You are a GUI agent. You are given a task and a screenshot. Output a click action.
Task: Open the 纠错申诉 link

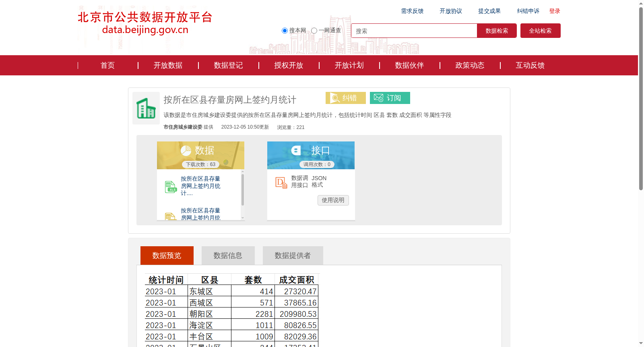pyautogui.click(x=528, y=11)
